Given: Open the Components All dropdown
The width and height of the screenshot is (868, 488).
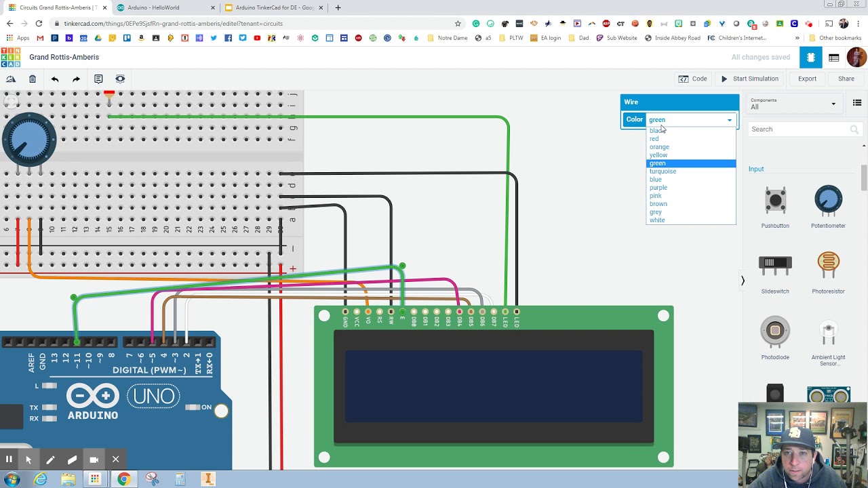Looking at the screenshot, I should pos(793,104).
